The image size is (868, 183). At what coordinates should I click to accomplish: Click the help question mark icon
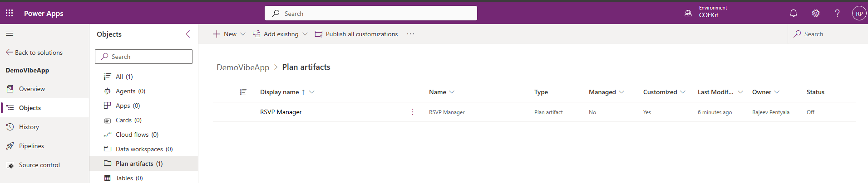837,14
